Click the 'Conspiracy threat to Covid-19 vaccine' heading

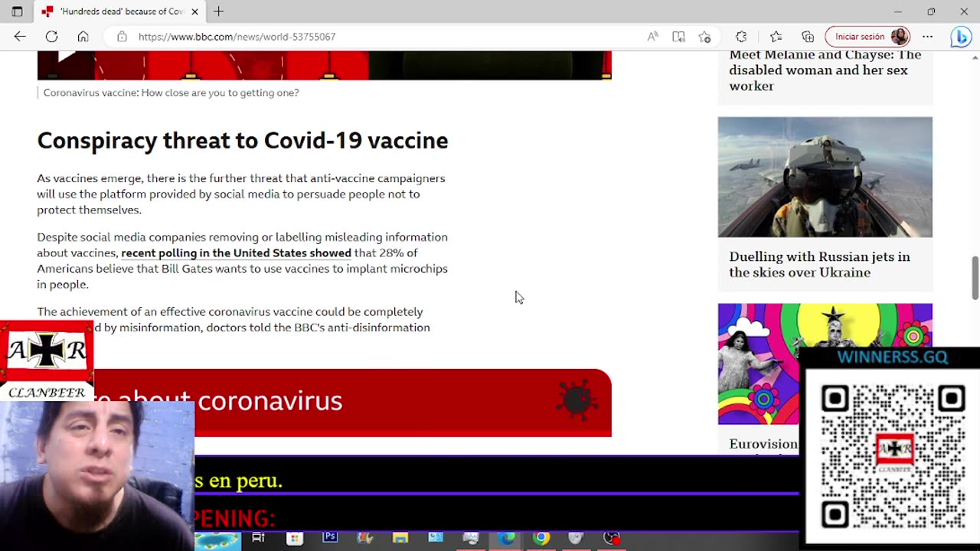click(x=243, y=141)
